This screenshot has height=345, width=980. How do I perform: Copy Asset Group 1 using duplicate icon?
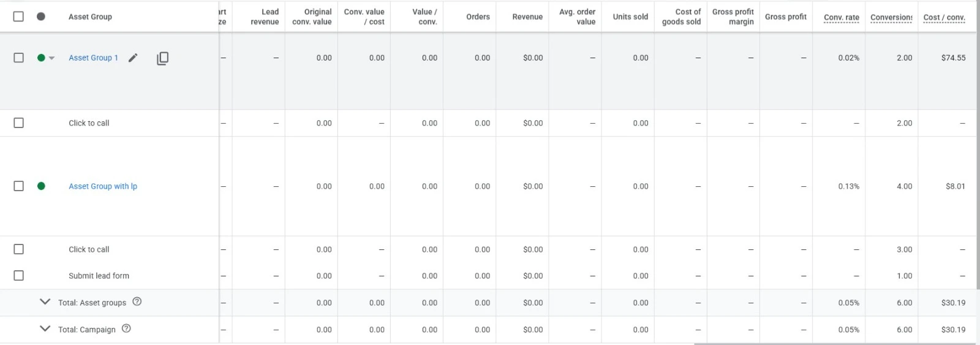162,58
